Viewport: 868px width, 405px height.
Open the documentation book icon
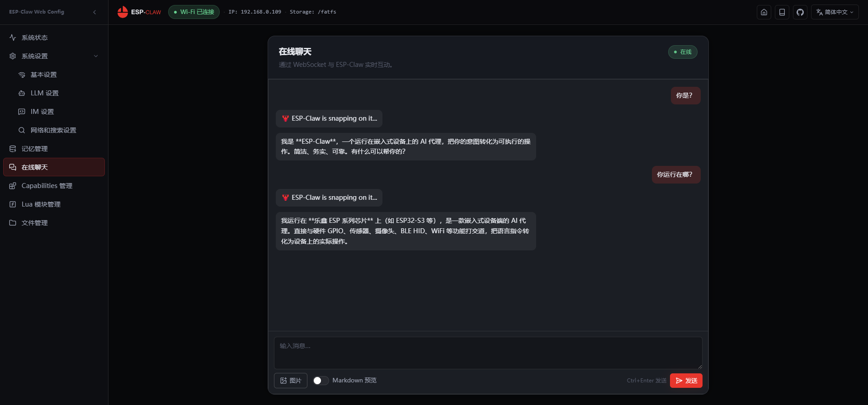click(782, 12)
